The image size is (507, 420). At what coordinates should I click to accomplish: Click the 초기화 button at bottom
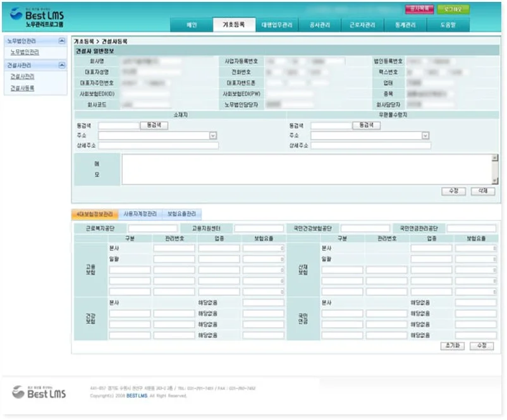tap(453, 345)
